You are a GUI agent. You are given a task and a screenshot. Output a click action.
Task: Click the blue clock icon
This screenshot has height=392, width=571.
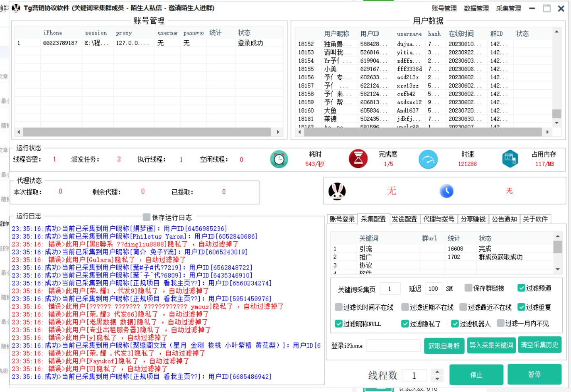coord(446,191)
